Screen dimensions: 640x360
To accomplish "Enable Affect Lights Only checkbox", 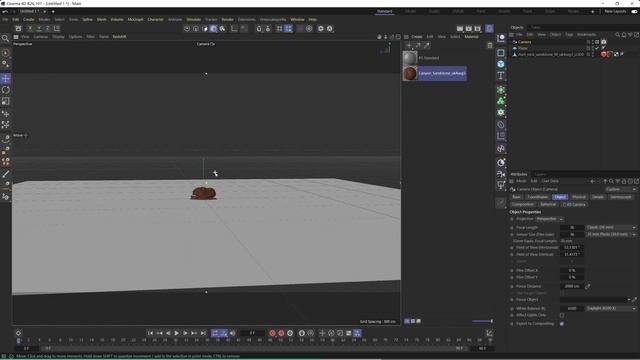I will (x=562, y=315).
